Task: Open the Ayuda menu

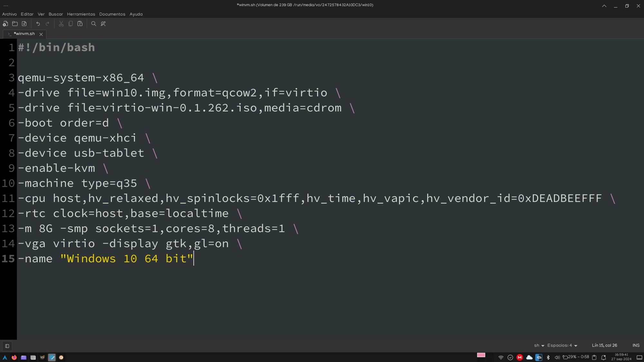Action: tap(136, 14)
